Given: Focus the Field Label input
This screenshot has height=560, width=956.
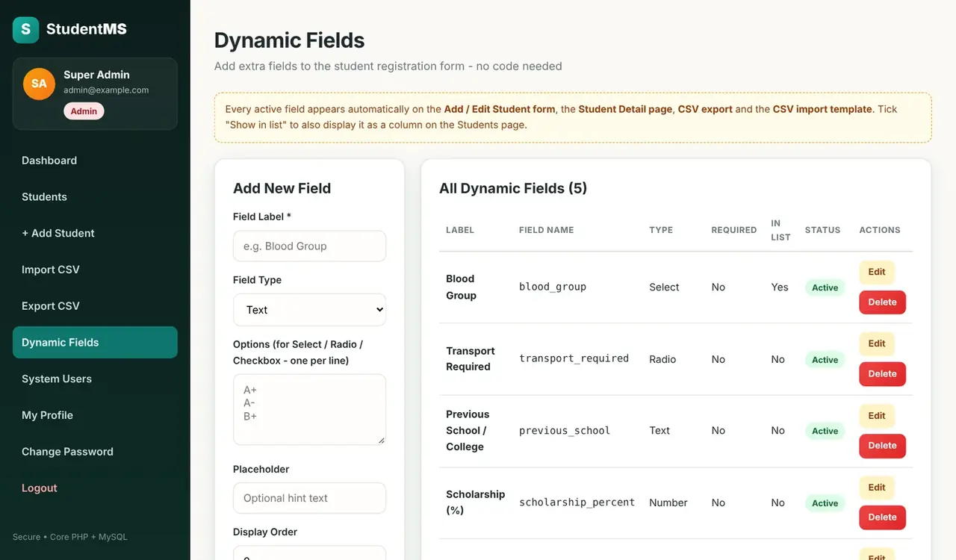Looking at the screenshot, I should tap(309, 246).
